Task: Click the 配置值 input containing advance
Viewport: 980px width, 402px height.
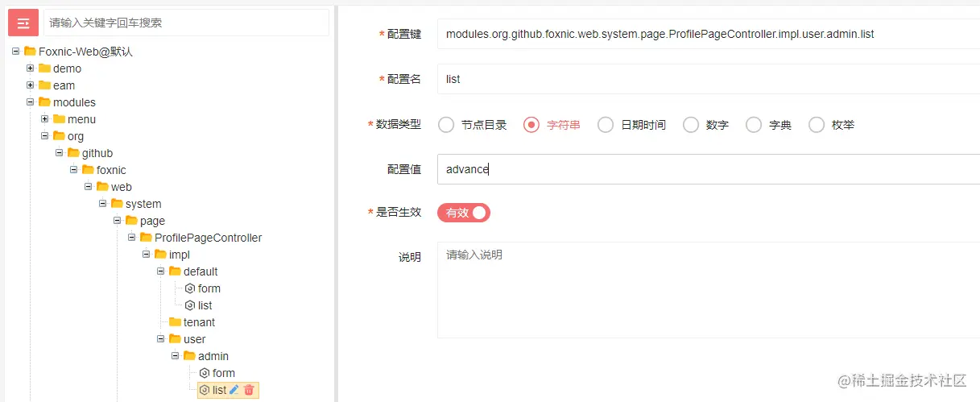Action: (x=709, y=169)
